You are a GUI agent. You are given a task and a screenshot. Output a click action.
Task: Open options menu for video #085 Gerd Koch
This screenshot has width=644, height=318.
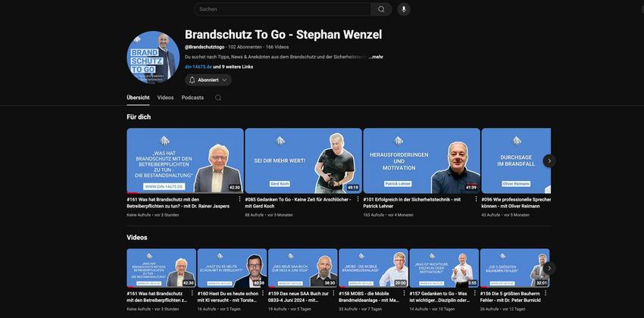358,199
